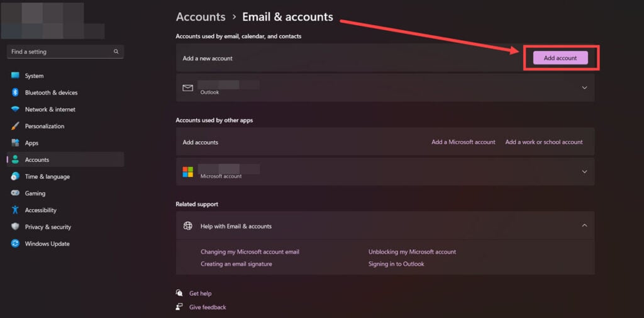Select Accounts in the sidebar

tap(65, 159)
